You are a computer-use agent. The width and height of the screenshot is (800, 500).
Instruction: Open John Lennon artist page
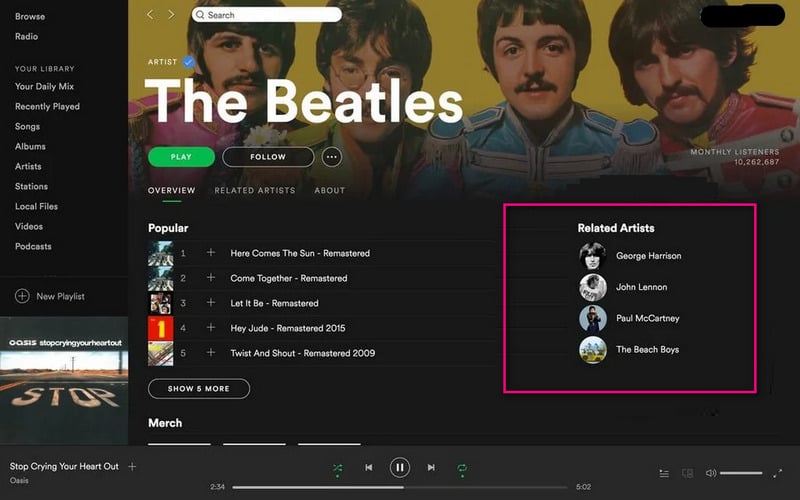coord(641,287)
